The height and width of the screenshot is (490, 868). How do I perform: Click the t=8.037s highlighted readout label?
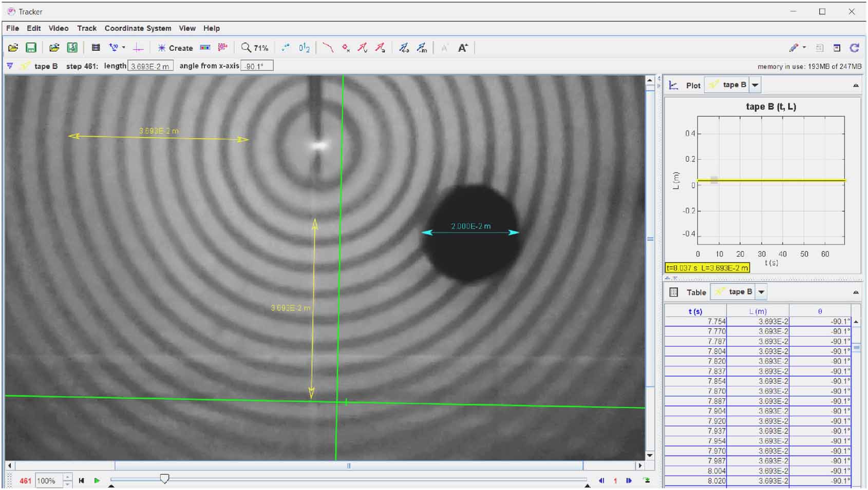(707, 268)
